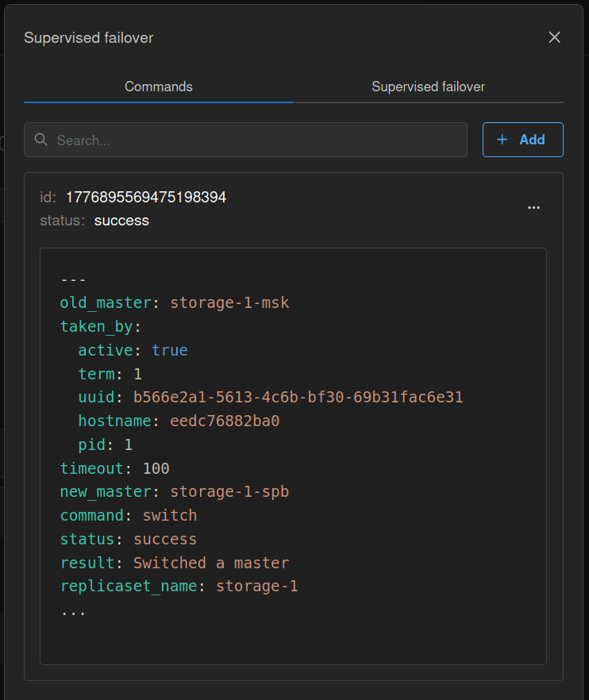Focus the Search input field
Viewport: 589px width, 700px height.
point(245,140)
